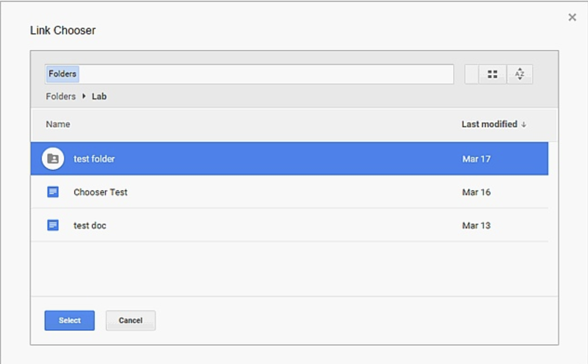Click the test doc document icon
Screen dimensions: 588x364
[53, 225]
